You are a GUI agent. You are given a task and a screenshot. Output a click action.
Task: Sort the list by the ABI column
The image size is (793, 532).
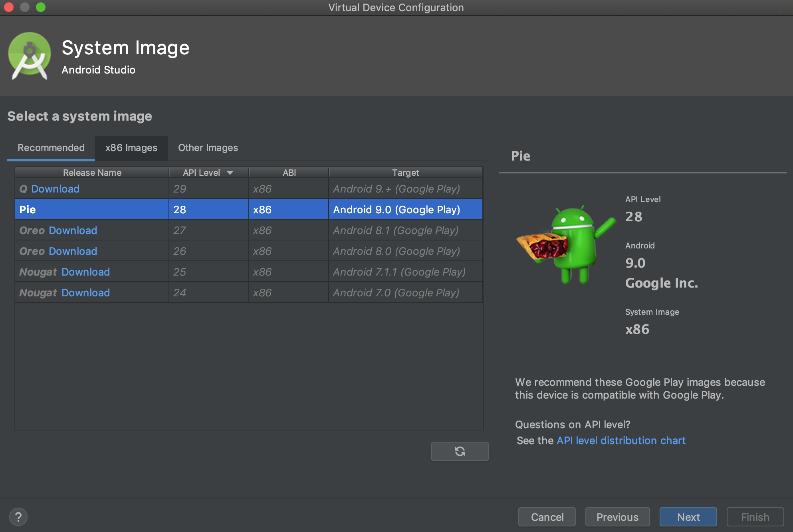pos(289,173)
